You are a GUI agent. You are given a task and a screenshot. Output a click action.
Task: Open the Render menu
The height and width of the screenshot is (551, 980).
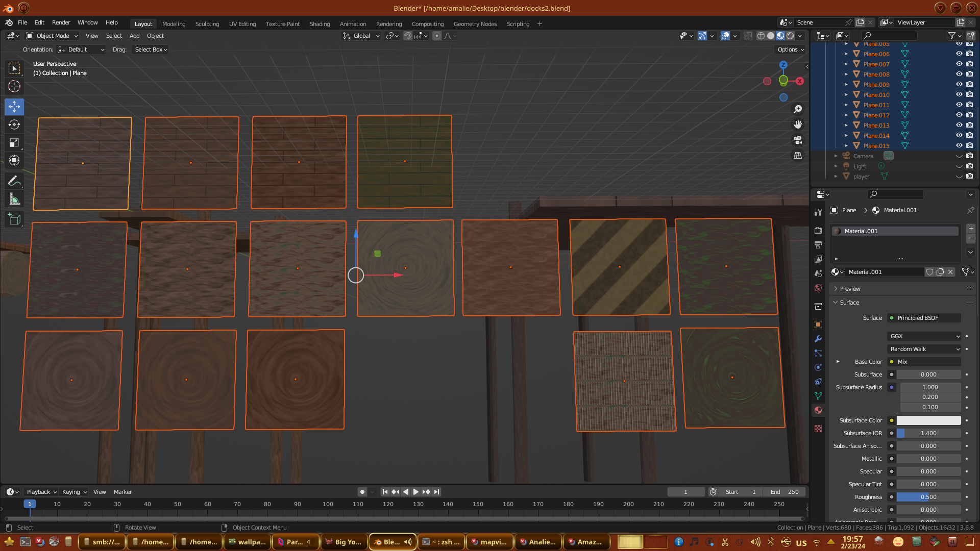tap(61, 22)
